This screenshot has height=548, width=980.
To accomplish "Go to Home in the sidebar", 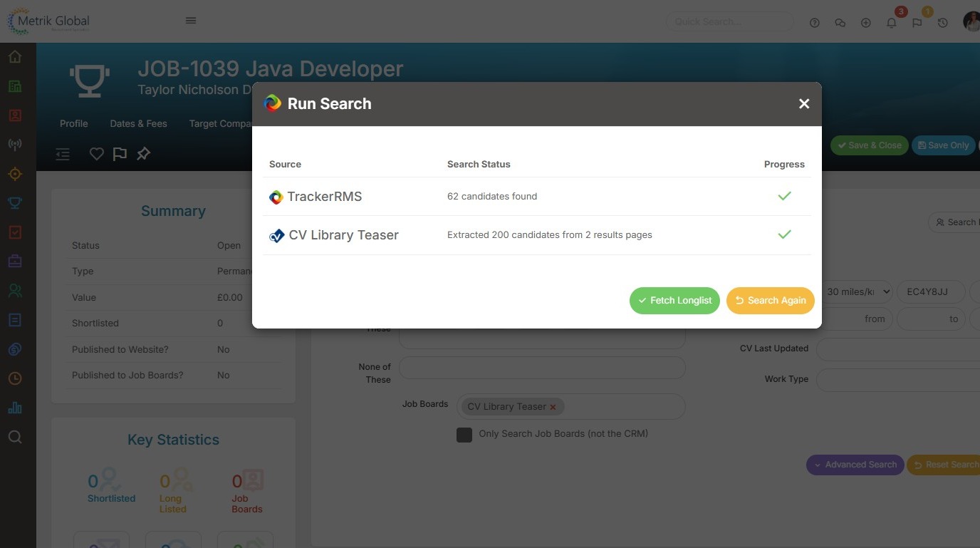I will coord(15,57).
